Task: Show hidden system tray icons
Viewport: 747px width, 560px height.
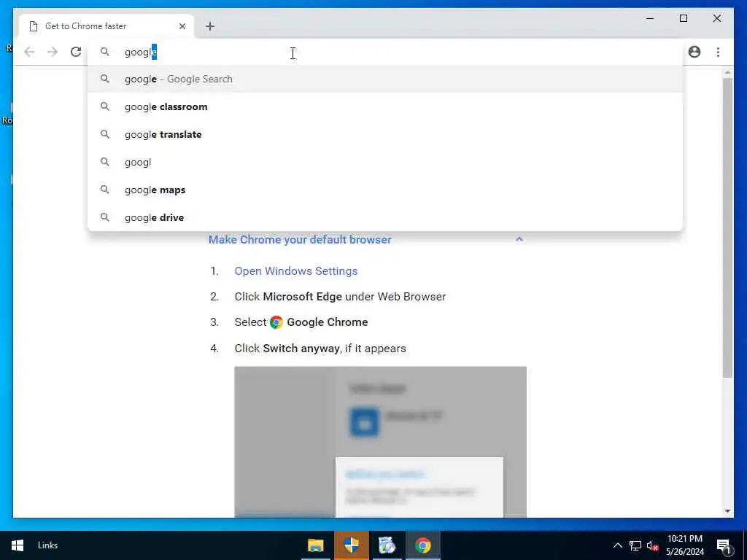Action: click(x=617, y=545)
